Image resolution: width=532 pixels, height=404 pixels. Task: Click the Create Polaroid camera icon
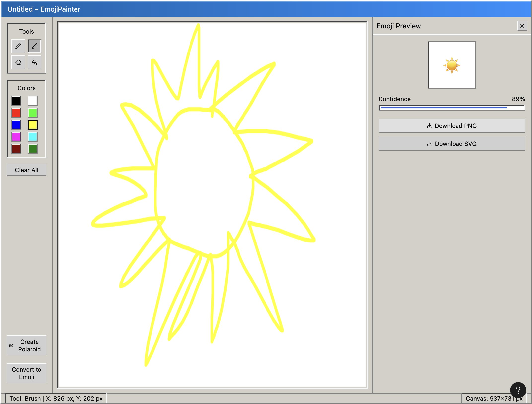11,345
